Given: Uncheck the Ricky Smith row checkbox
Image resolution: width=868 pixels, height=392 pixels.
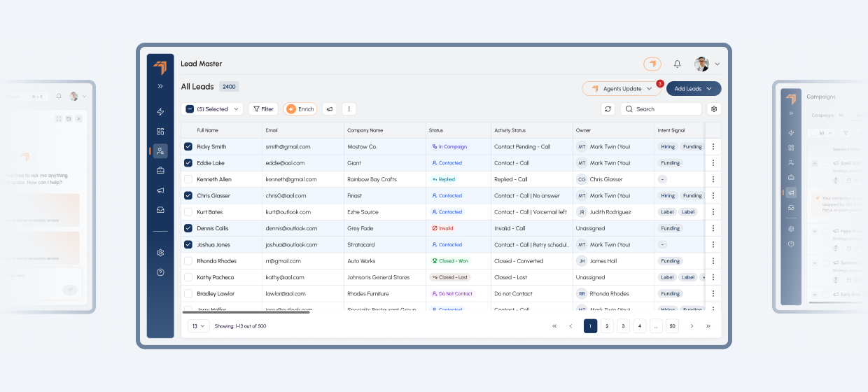Looking at the screenshot, I should (x=188, y=147).
